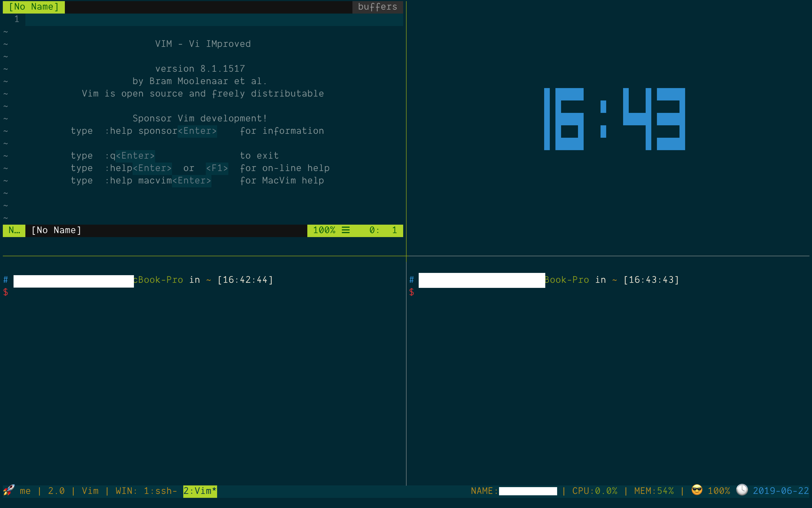This screenshot has width=812, height=508.
Task: Click the clock icon in tmux status bar
Action: click(x=742, y=490)
